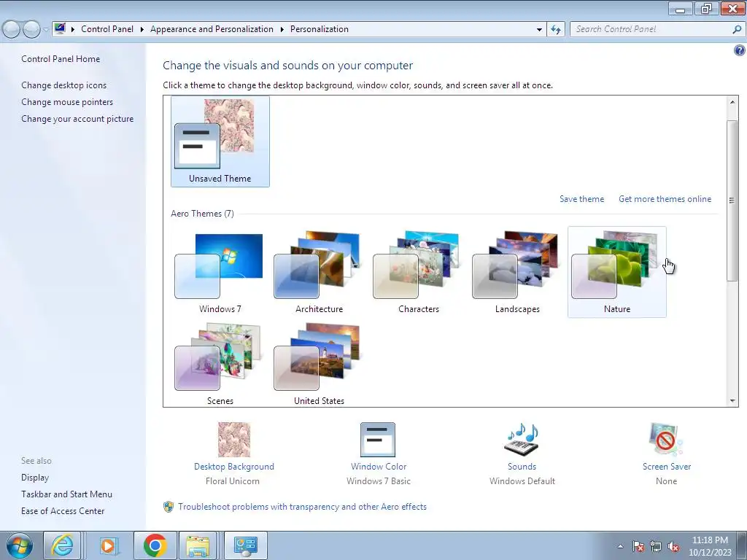This screenshot has width=747, height=560.
Task: Open Get more themes online link
Action: [665, 199]
